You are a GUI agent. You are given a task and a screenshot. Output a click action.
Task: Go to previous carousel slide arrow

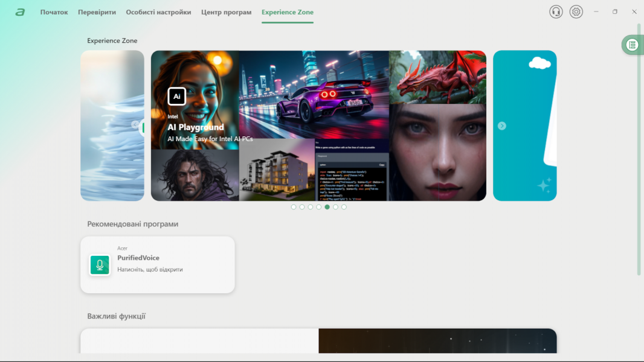click(135, 125)
